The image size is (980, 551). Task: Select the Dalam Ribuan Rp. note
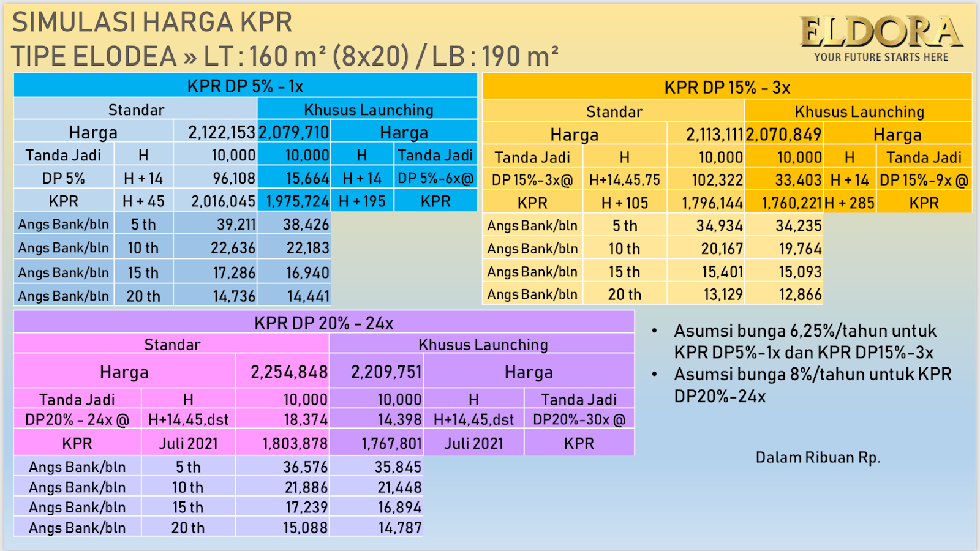(818, 456)
